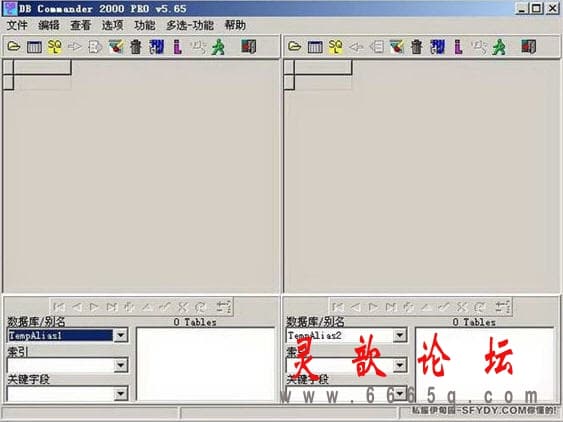This screenshot has height=422, width=563.
Task: Click the first record navigator button on right
Action: click(x=338, y=307)
